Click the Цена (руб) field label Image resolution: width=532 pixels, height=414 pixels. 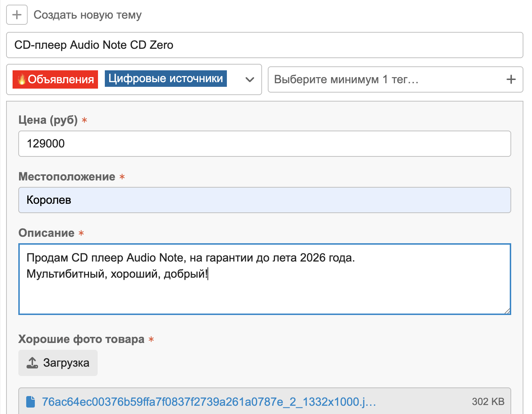(48, 120)
